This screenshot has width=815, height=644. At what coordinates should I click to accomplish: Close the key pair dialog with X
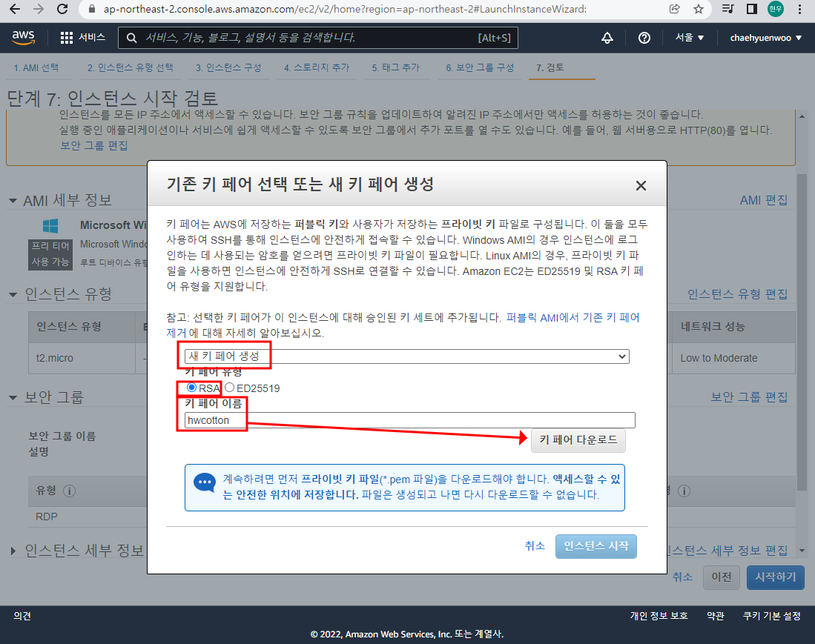tap(641, 185)
